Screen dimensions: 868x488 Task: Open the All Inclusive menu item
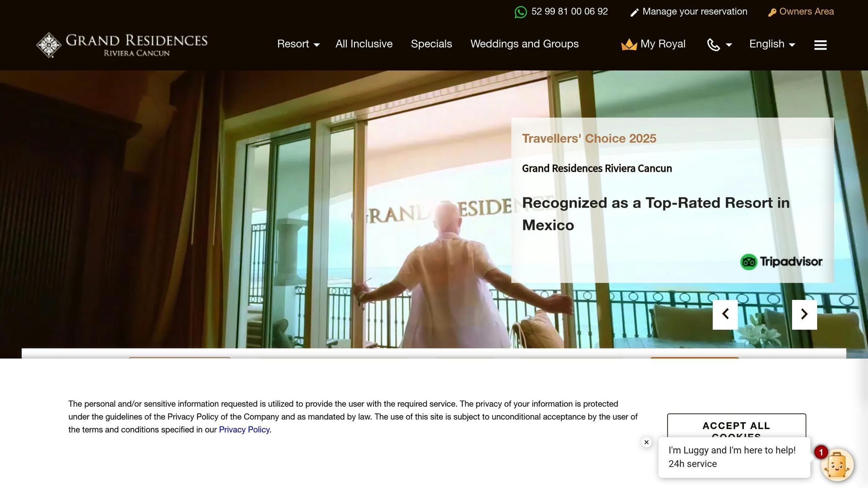[x=364, y=44]
